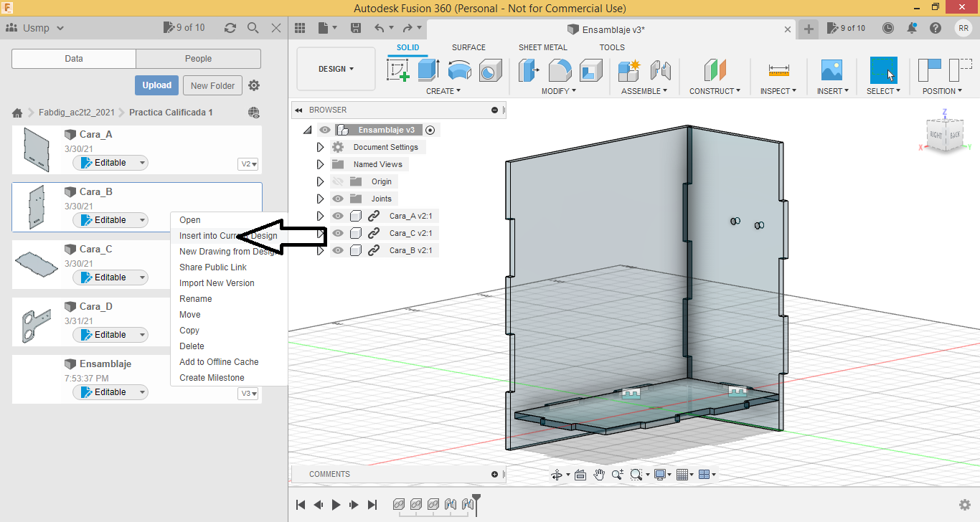The image size is (980, 522).
Task: Click the Insert image icon
Action: [831, 71]
